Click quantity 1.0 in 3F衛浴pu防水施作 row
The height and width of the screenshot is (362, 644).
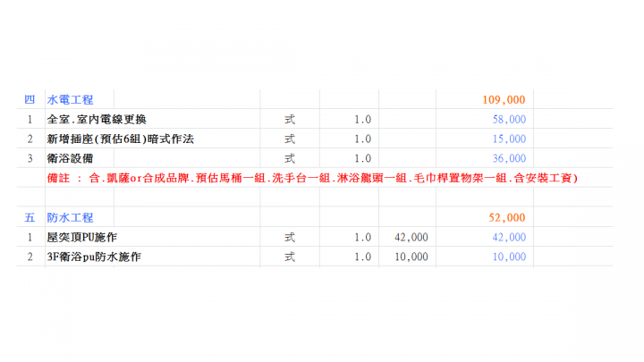click(x=362, y=257)
